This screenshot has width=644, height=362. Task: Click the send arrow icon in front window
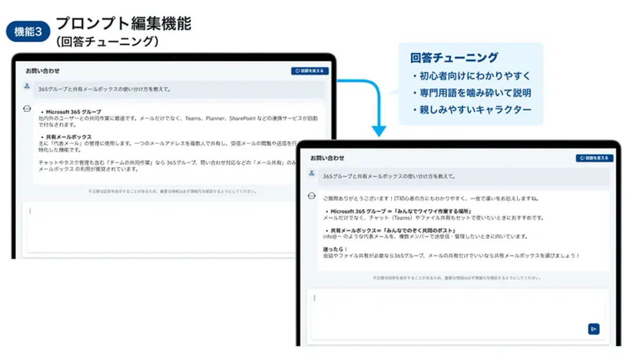[594, 329]
